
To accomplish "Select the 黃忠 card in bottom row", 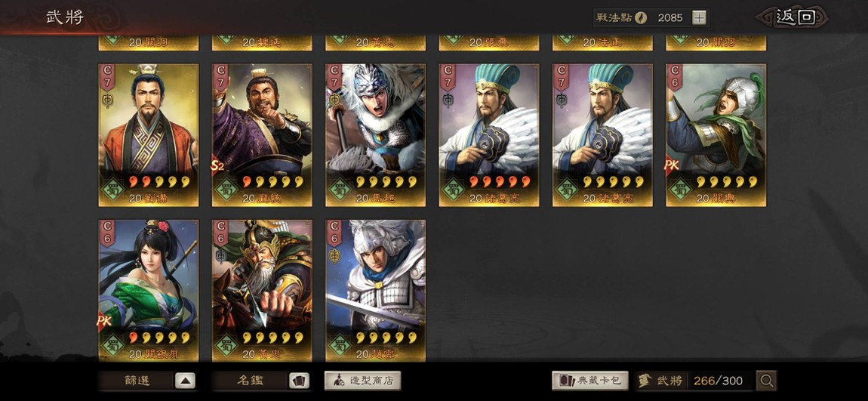I will click(x=262, y=291).
